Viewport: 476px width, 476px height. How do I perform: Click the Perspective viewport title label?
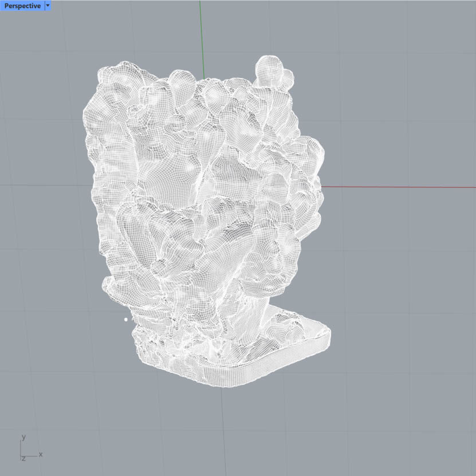(22, 6)
